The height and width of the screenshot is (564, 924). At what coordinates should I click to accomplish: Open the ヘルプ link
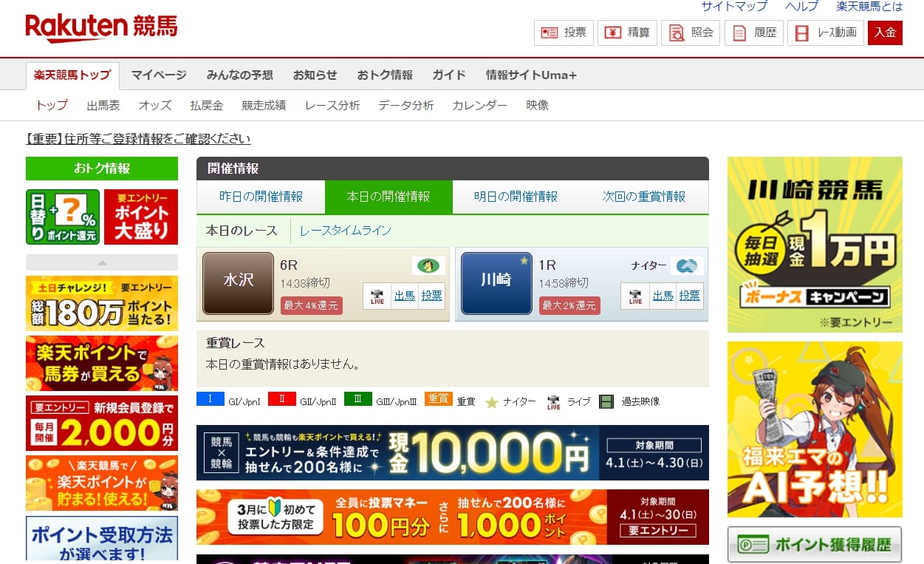click(x=801, y=7)
